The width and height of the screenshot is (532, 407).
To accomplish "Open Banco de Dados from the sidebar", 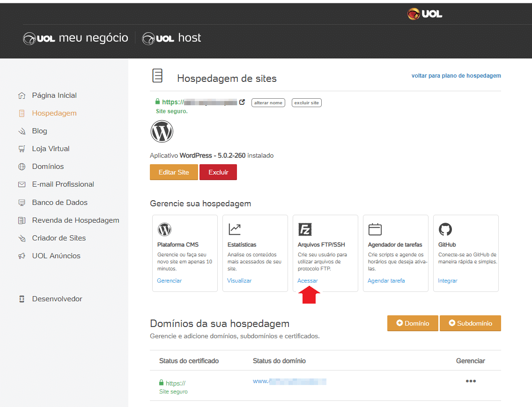I will click(60, 203).
